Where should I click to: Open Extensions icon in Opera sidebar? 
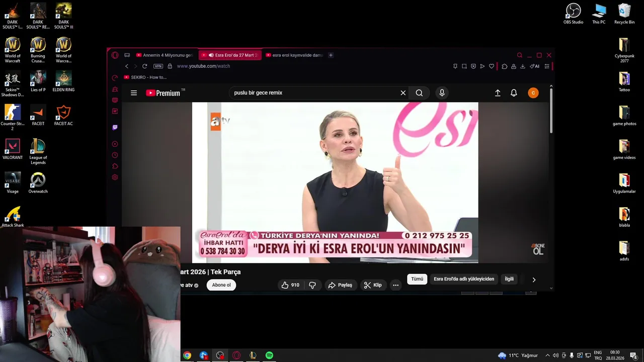[115, 166]
